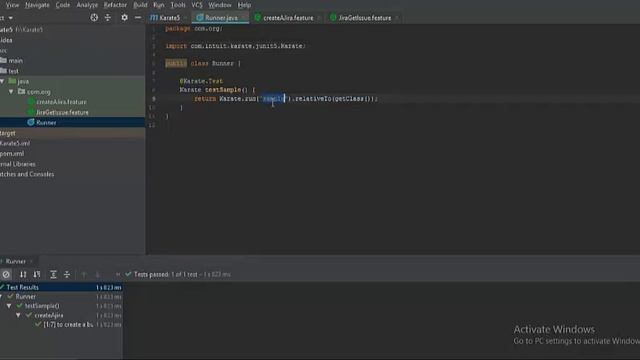Click the Runner class icon in tree

coord(31,122)
